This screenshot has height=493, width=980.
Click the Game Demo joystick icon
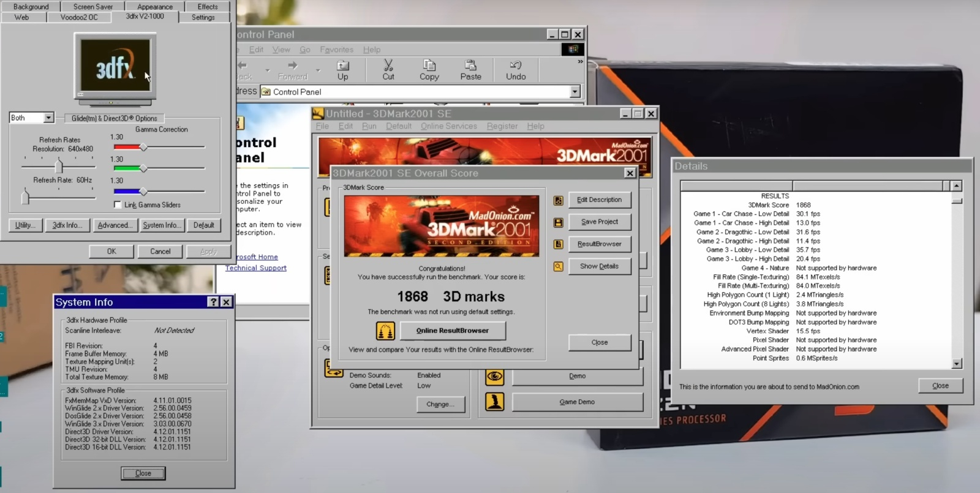[x=494, y=402]
